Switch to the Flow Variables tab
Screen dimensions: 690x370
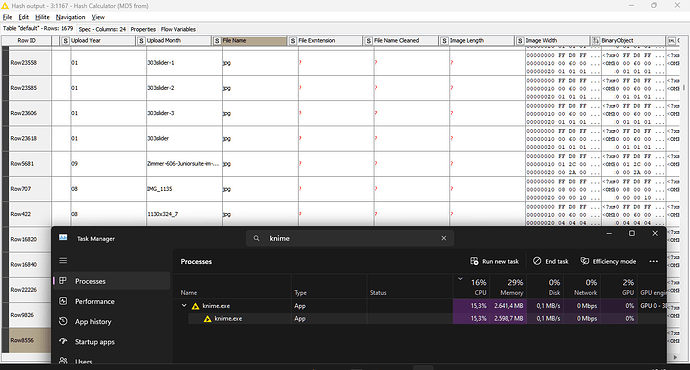[178, 29]
